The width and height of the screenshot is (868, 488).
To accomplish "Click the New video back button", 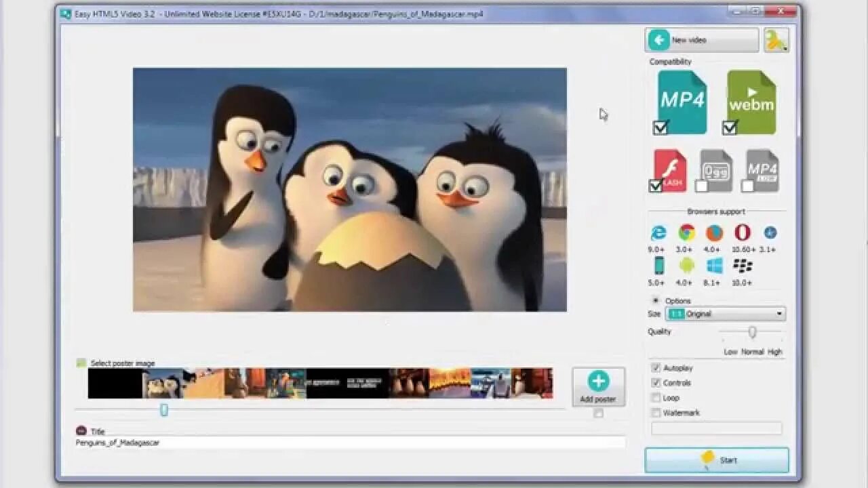I will [x=702, y=40].
